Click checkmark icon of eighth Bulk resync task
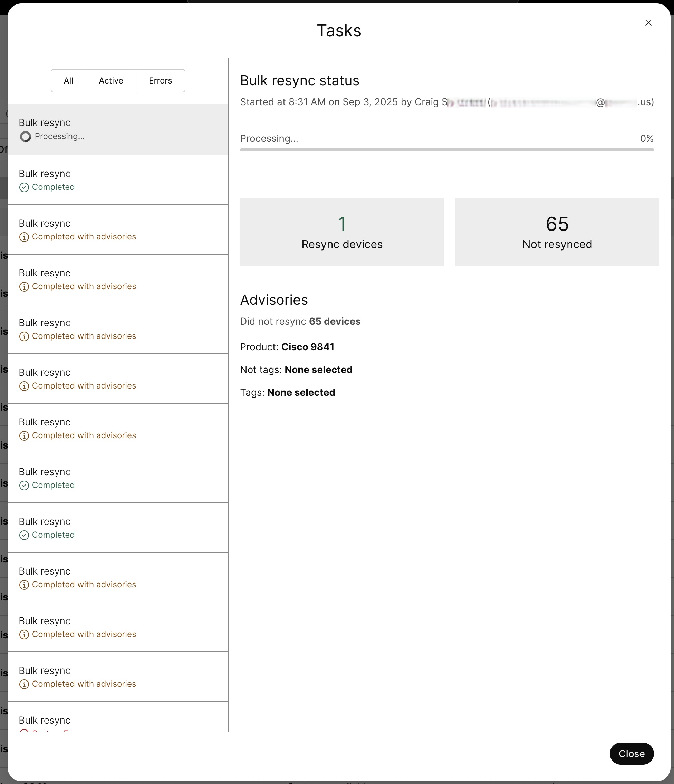The height and width of the screenshot is (784, 674). click(x=24, y=486)
